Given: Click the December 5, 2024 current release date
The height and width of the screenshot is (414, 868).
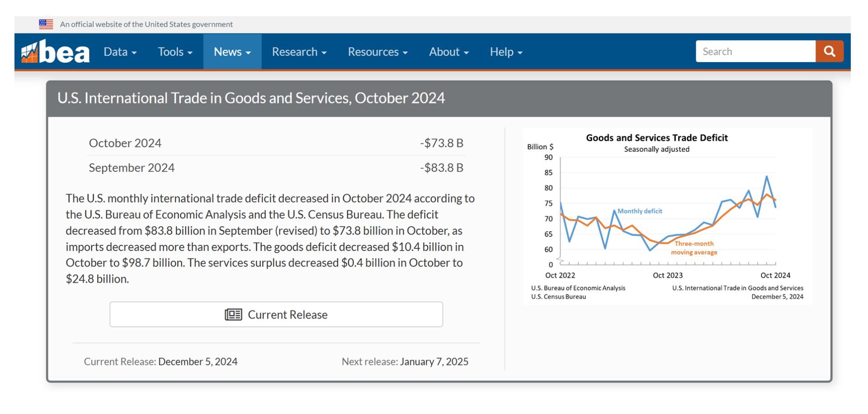Looking at the screenshot, I should (198, 362).
